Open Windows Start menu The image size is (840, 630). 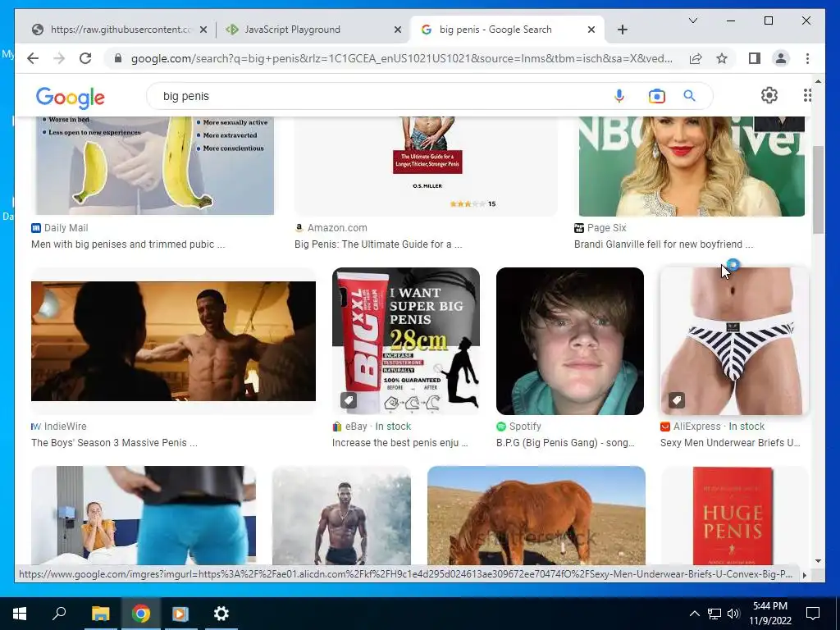[x=20, y=614]
